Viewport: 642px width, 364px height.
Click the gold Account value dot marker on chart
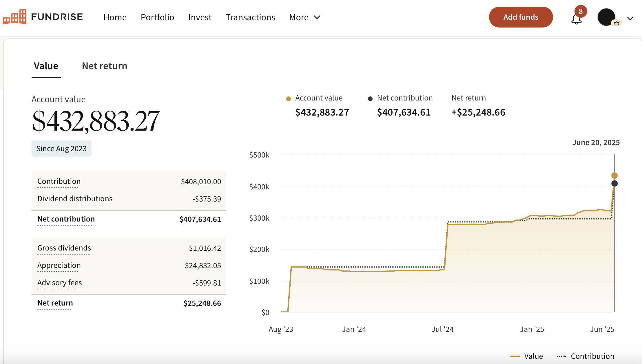614,175
